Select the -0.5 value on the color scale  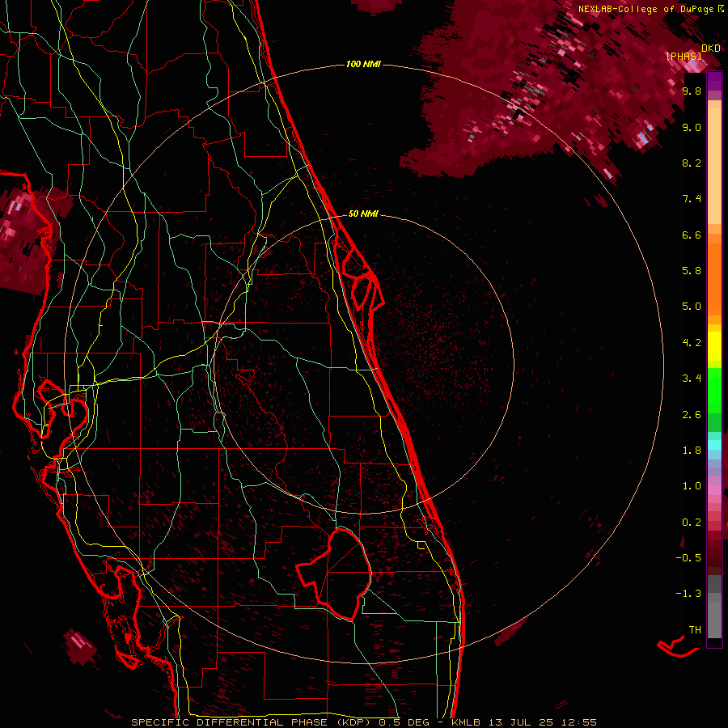pyautogui.click(x=688, y=557)
